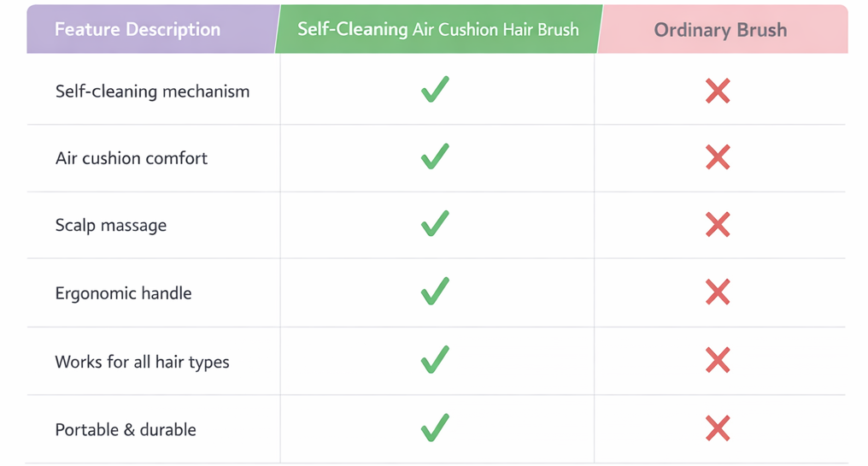Select the Ordinary Brush column header
This screenshot has width=868, height=466.
pos(720,30)
